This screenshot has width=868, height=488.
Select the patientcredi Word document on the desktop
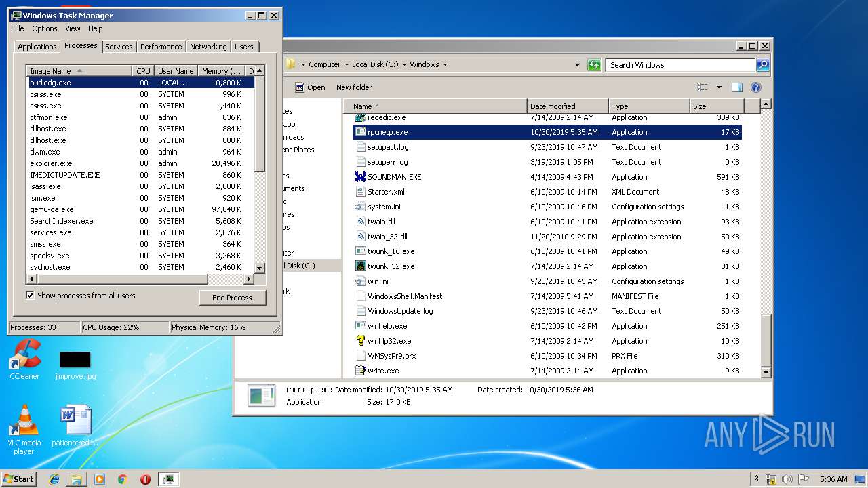pos(75,426)
